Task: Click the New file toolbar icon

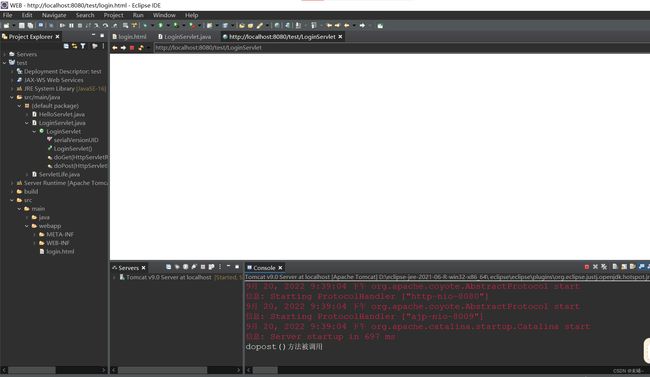Action: tap(7, 25)
